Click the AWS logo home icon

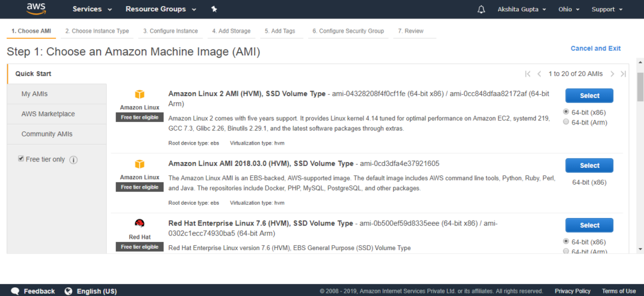coord(36,9)
